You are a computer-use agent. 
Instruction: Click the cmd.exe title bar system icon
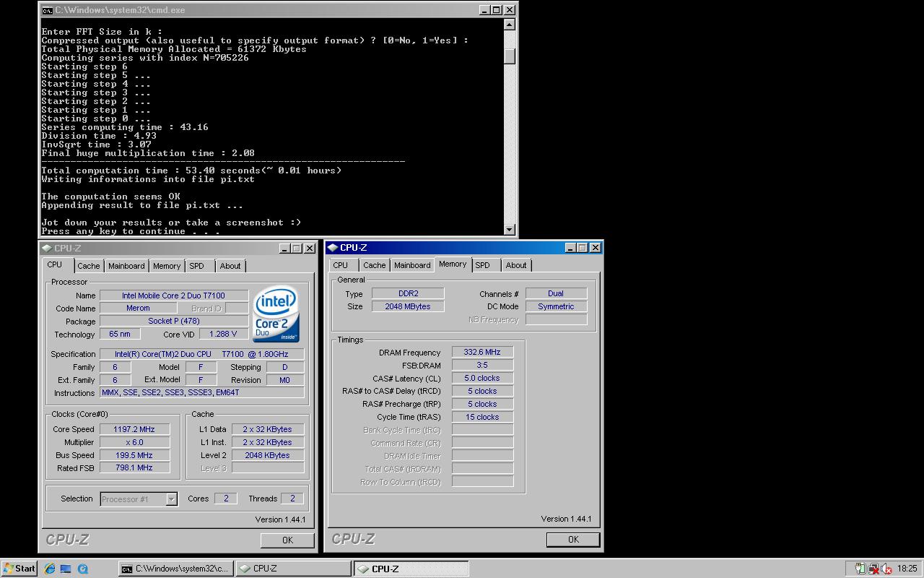coord(47,10)
